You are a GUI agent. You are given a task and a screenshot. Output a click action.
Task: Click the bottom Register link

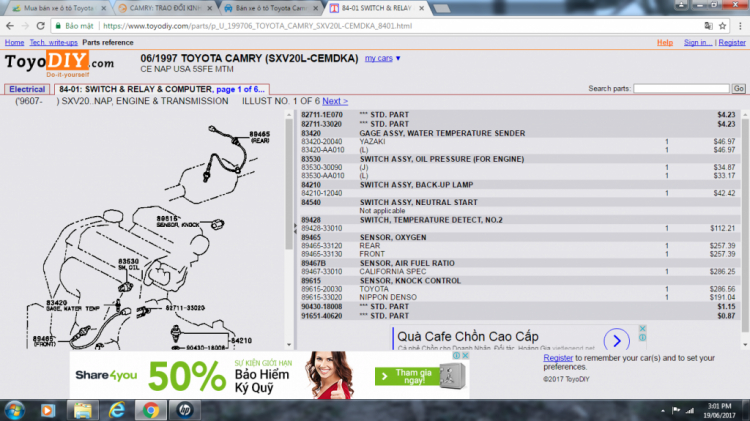point(558,358)
